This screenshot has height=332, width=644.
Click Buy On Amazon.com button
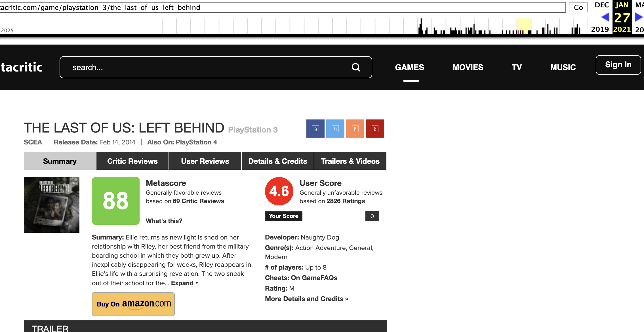(133, 304)
